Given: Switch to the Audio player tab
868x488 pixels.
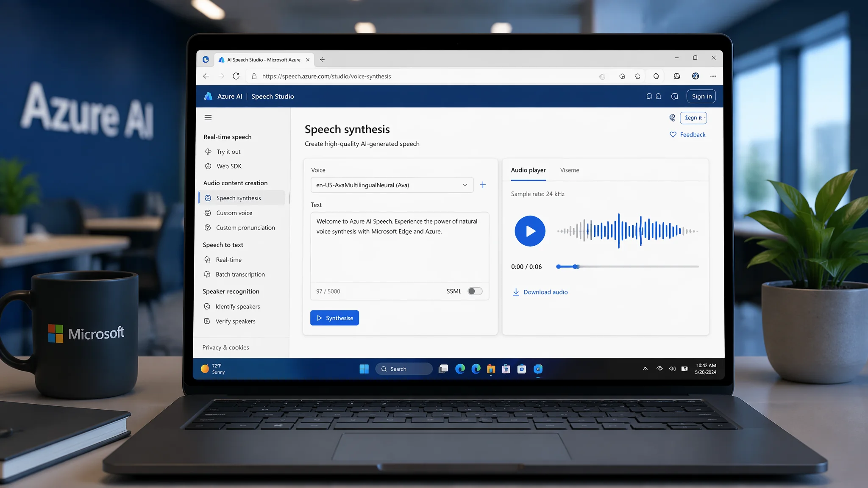Looking at the screenshot, I should coord(528,170).
